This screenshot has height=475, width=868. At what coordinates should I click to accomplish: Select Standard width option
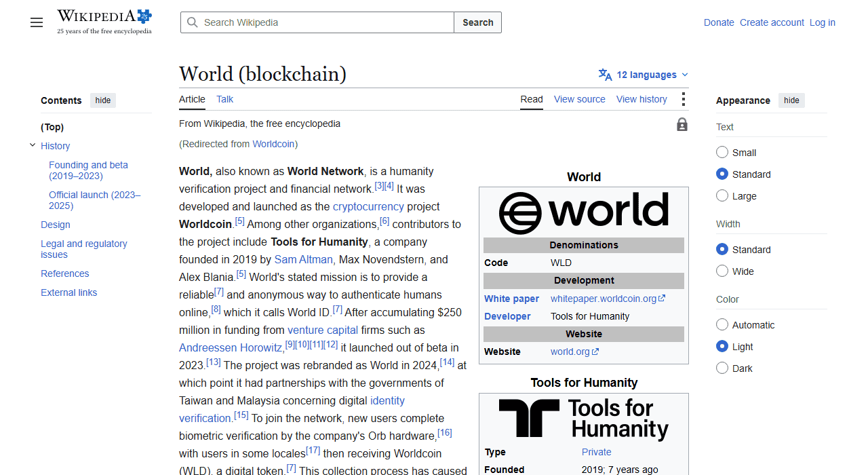pos(722,250)
